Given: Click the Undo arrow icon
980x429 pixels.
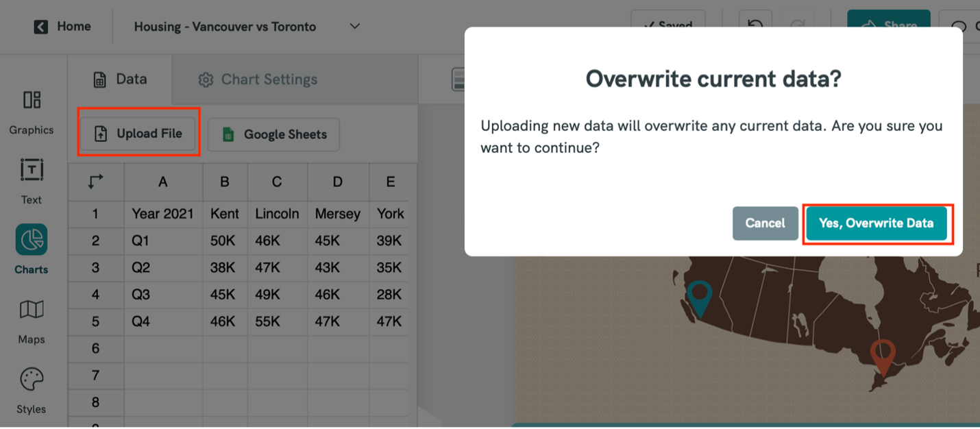Looking at the screenshot, I should click(x=756, y=24).
